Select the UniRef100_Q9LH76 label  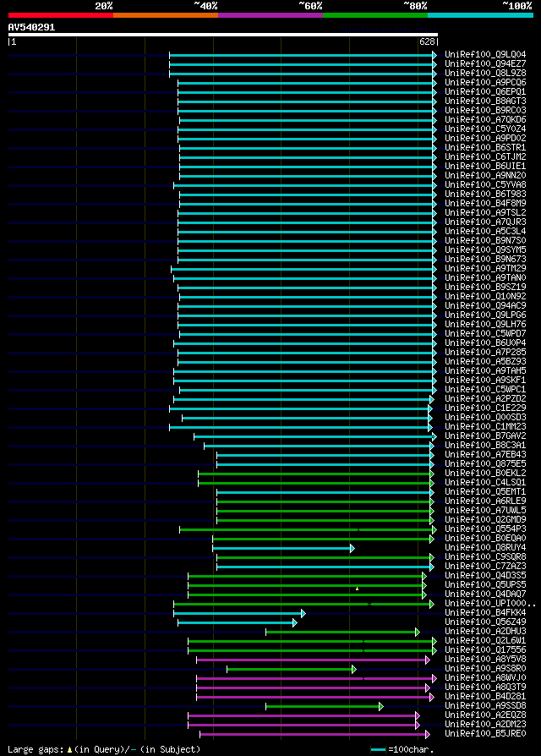click(x=485, y=324)
